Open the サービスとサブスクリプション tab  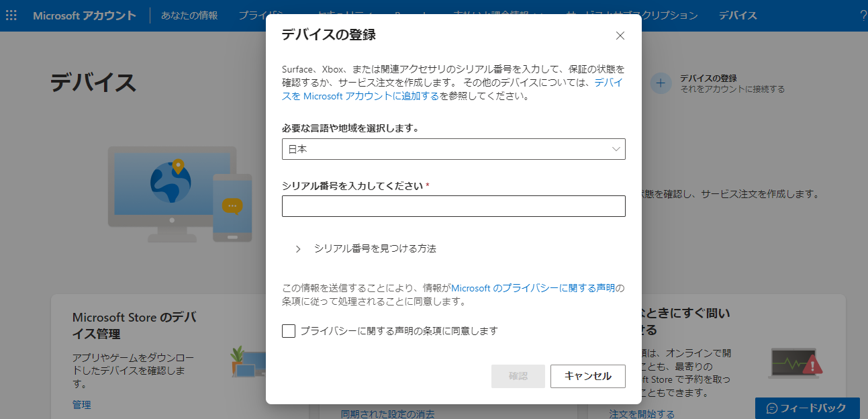[670, 15]
